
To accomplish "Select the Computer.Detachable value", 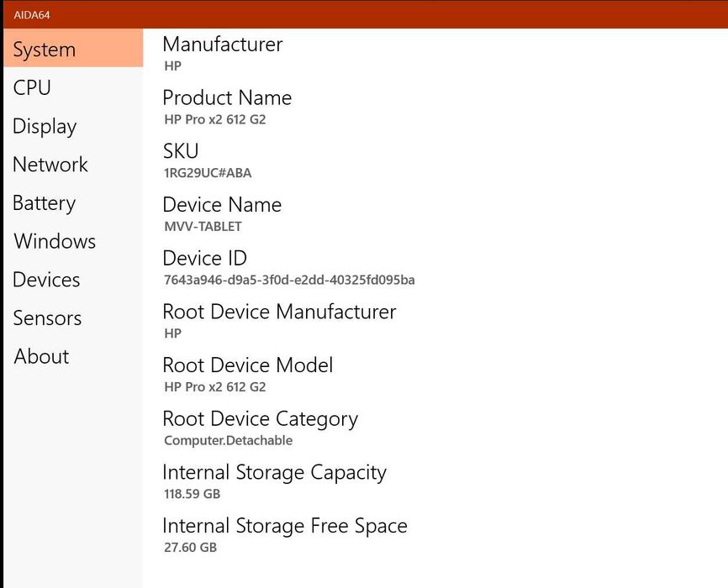I will point(229,440).
